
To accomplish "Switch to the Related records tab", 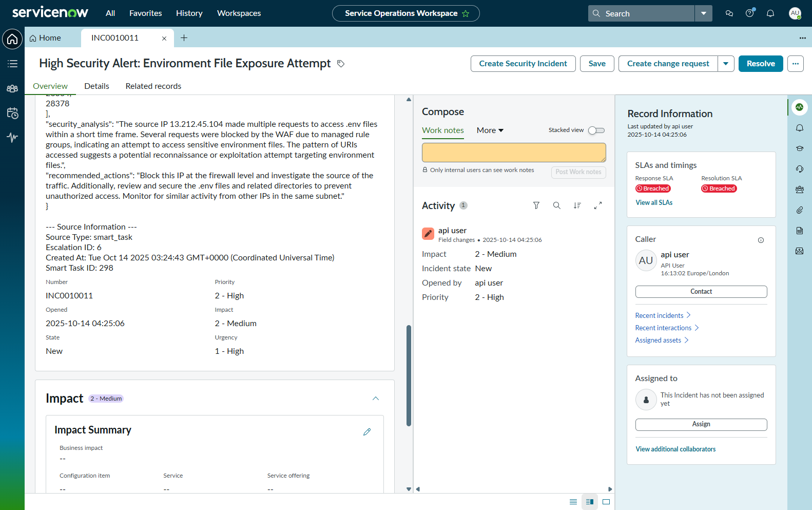I will (x=153, y=86).
